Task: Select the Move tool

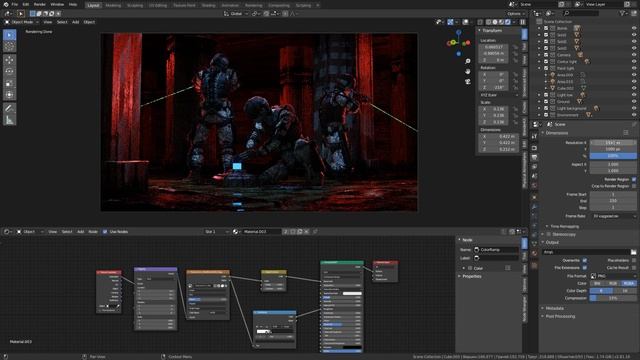Action: coord(9,60)
